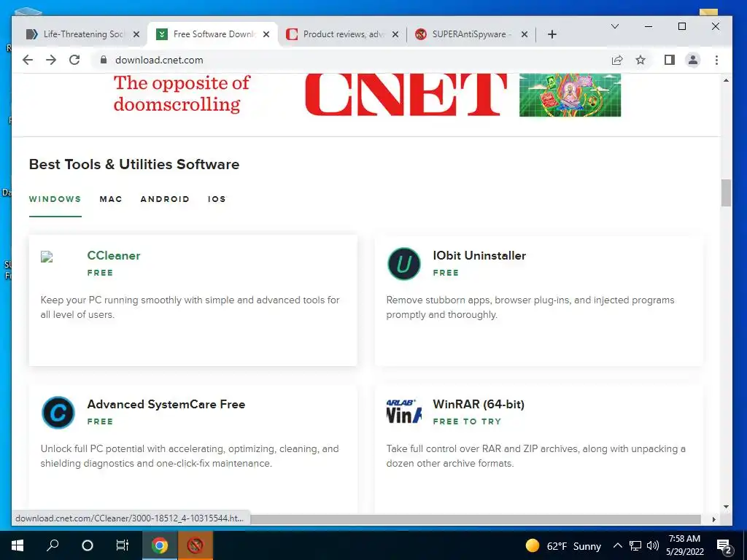
Task: Open the volume control tray icon
Action: pos(653,545)
